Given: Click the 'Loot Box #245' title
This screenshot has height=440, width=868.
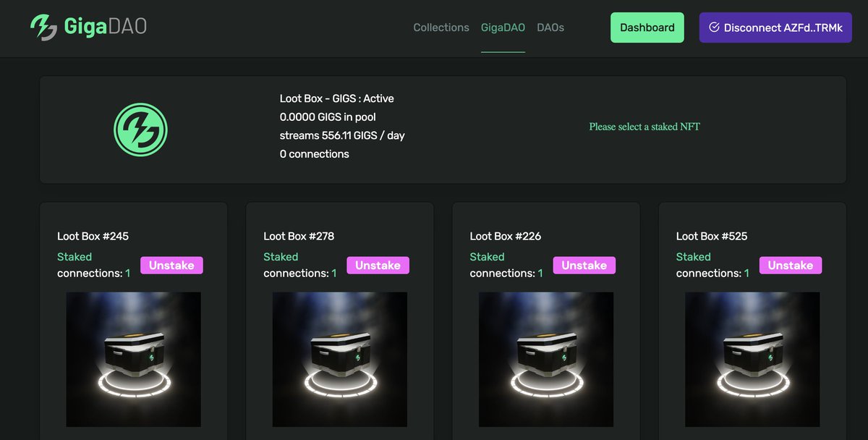Looking at the screenshot, I should point(93,236).
